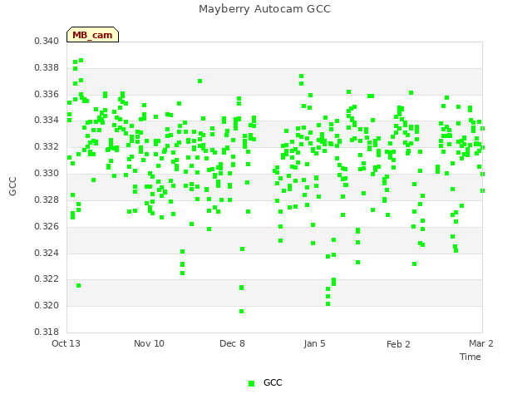Screen dimensions: 532x399
Task: Click the 0.322 y-axis value
Action: [x=47, y=279]
